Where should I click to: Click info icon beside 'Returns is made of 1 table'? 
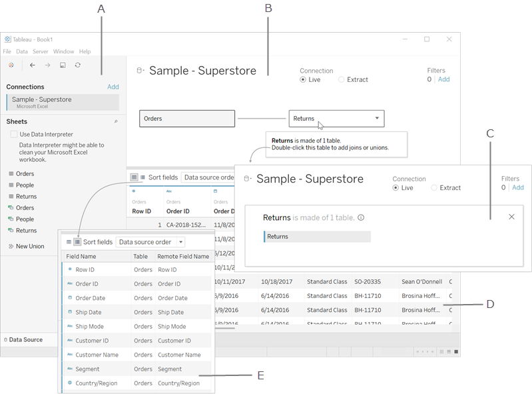[361, 218]
